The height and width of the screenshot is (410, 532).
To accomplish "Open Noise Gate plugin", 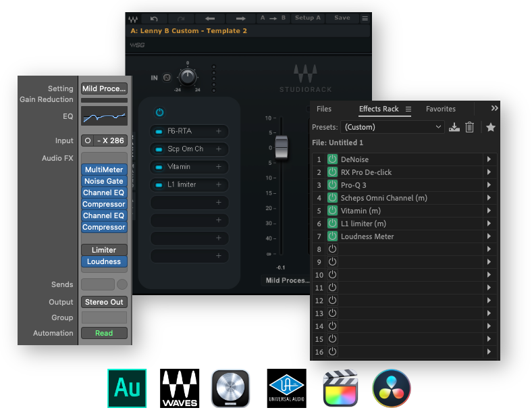I will pos(104,181).
